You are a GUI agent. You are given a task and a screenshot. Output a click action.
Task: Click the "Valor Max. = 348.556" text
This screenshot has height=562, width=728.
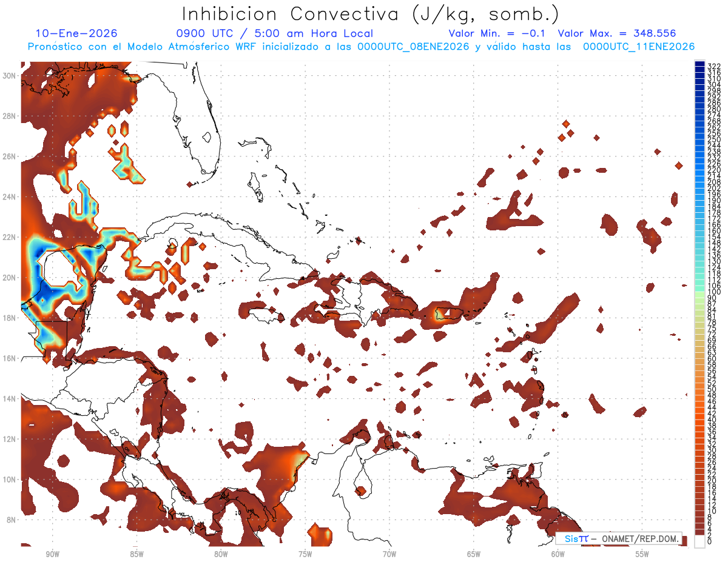tap(616, 33)
